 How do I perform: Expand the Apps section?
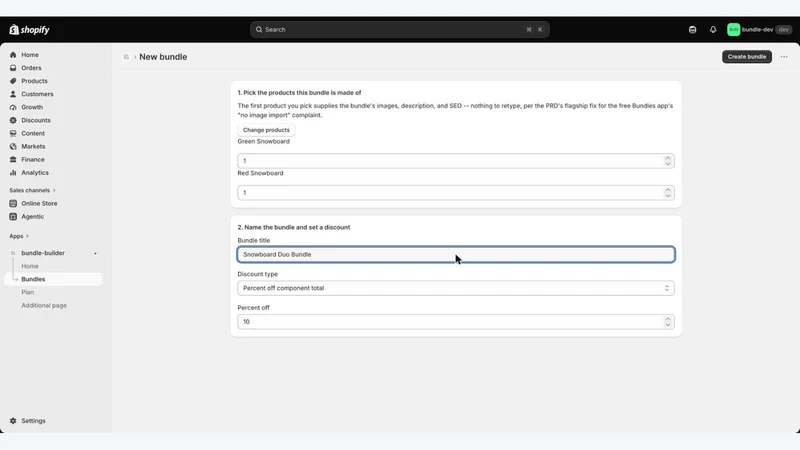point(19,236)
